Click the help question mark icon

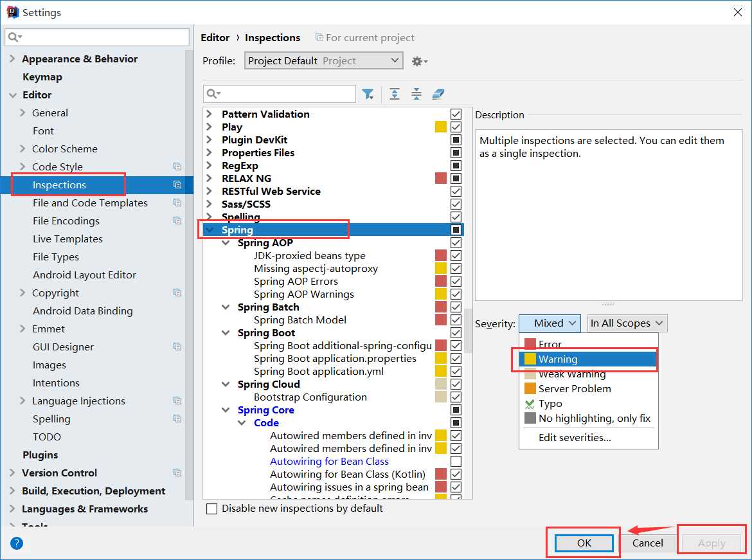(16, 543)
